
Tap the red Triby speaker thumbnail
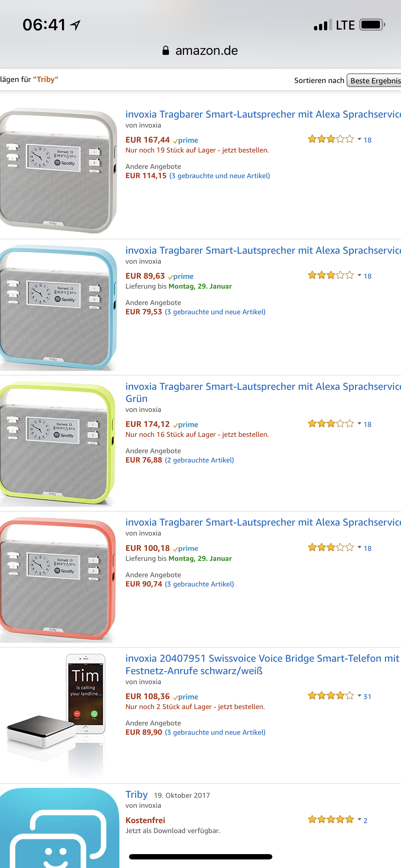tap(58, 579)
